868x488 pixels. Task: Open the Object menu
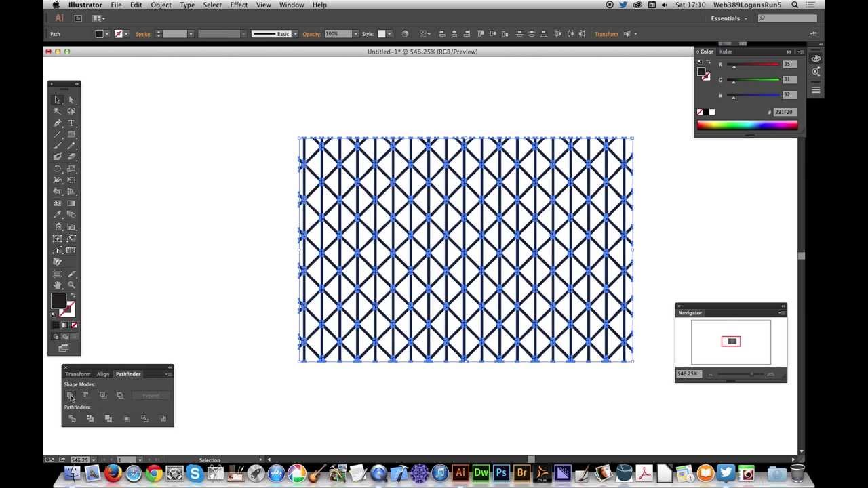pyautogui.click(x=161, y=5)
